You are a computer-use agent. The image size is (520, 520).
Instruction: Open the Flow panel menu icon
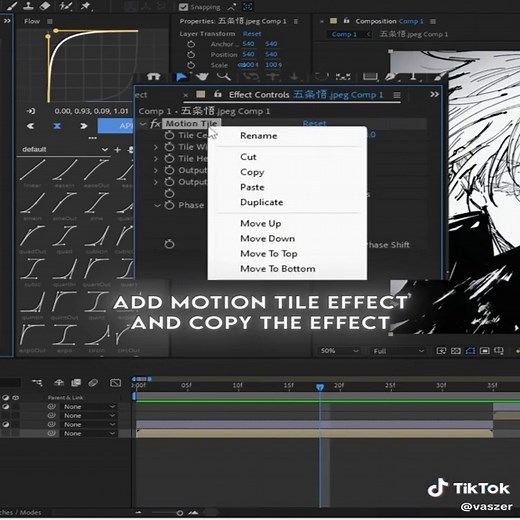click(50, 21)
